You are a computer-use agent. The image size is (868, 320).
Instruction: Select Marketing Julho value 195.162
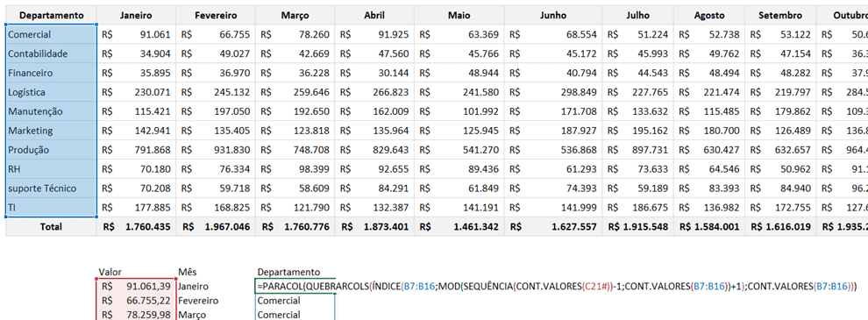pos(638,131)
